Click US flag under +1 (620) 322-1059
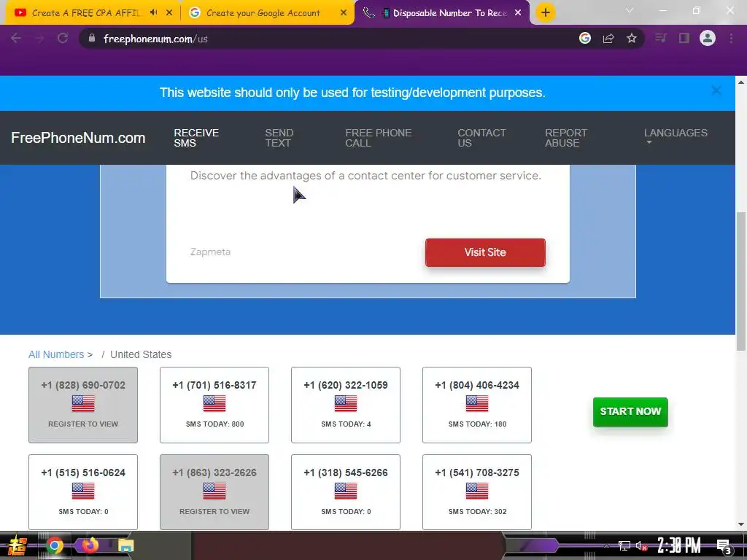This screenshot has height=560, width=747. [346, 403]
